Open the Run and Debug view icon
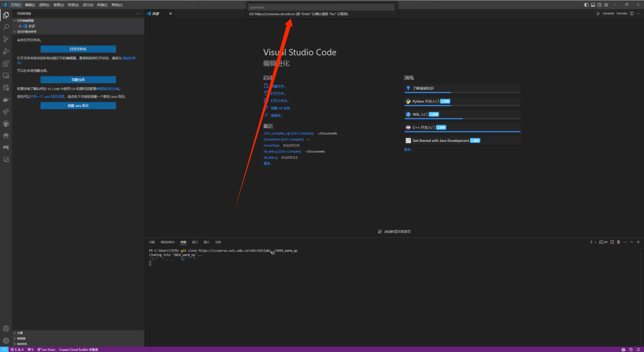Image resolution: width=644 pixels, height=352 pixels. tap(6, 51)
